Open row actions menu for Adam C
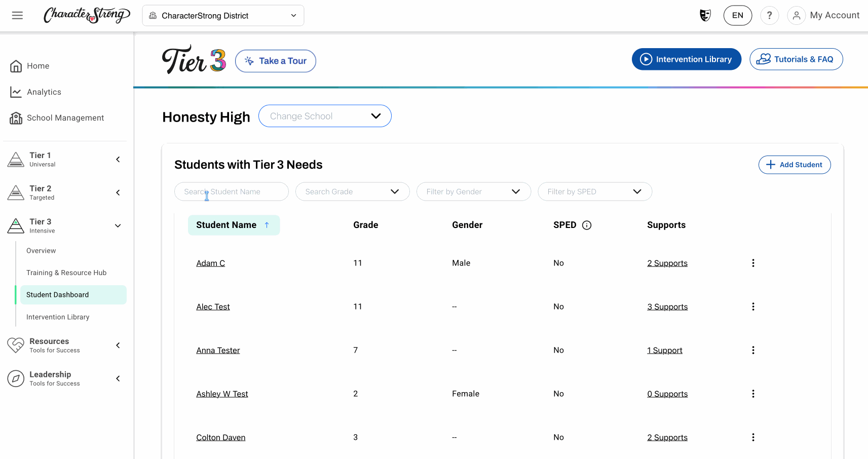 coord(753,263)
